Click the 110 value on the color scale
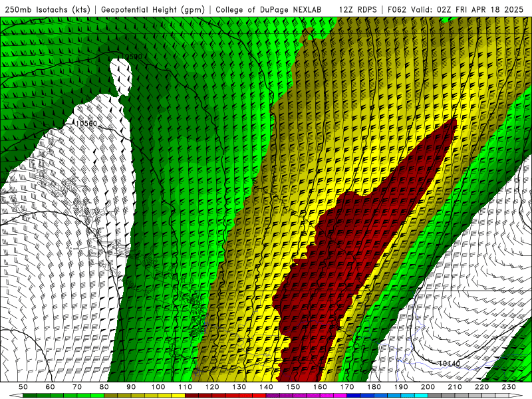532x399 pixels. click(x=186, y=387)
